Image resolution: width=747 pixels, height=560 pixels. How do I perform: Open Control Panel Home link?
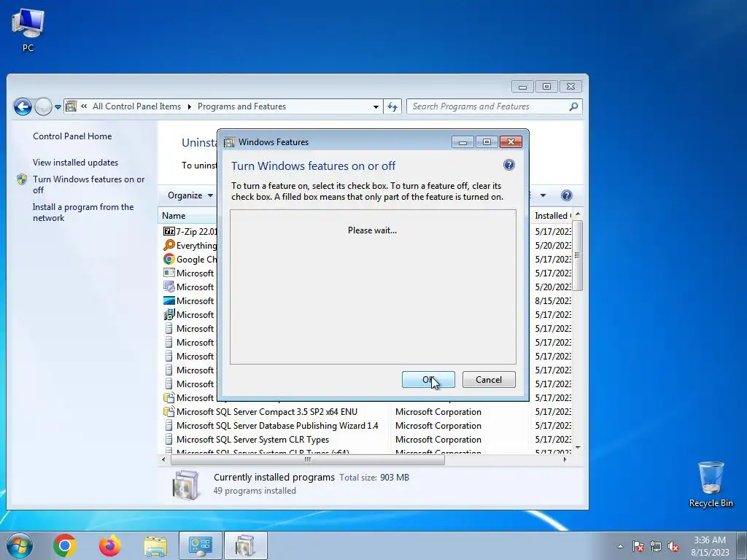72,136
